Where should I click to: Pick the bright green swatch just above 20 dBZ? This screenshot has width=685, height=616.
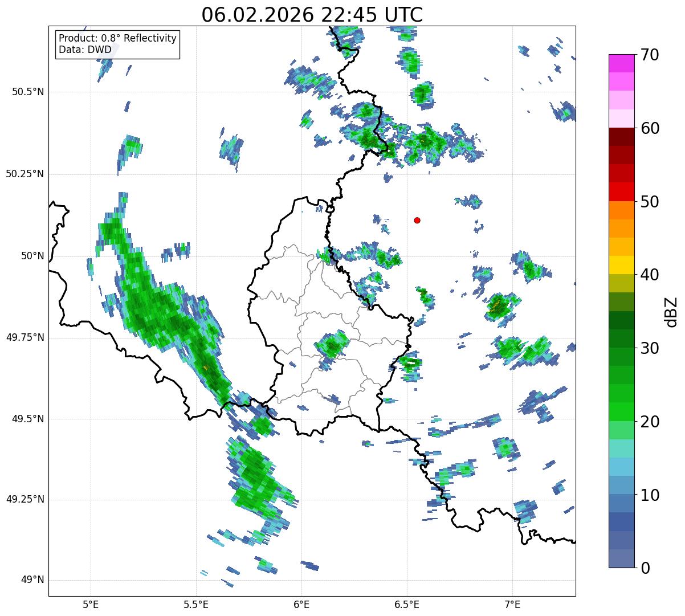(x=621, y=412)
